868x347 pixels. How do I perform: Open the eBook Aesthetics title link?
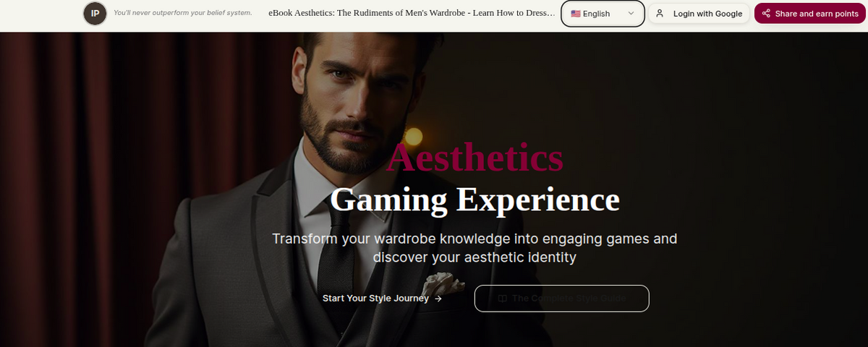pyautogui.click(x=412, y=13)
